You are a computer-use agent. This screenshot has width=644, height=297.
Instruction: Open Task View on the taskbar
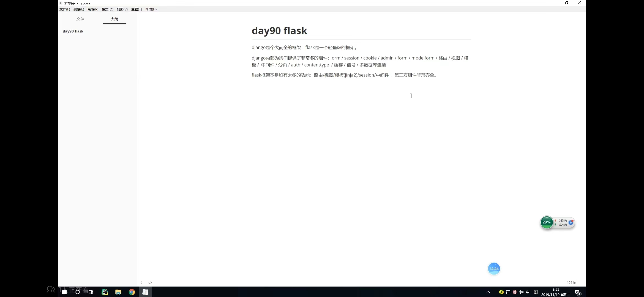tap(91, 292)
